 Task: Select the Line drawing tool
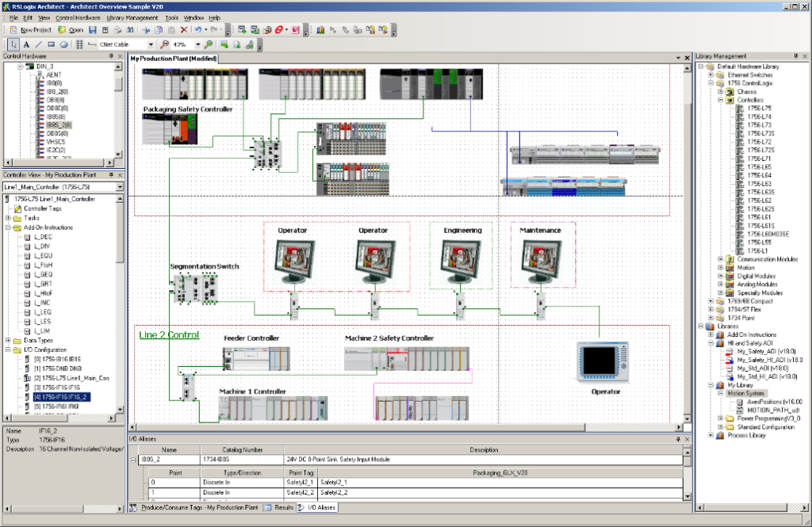38,45
